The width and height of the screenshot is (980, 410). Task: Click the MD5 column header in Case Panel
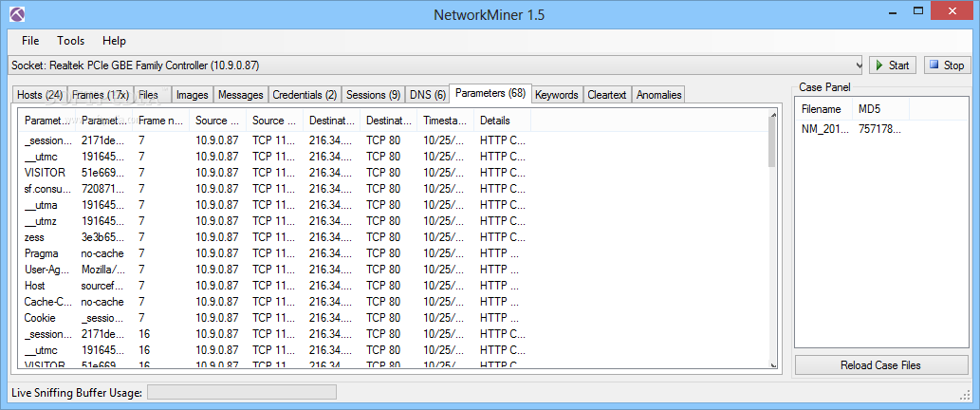coord(880,109)
